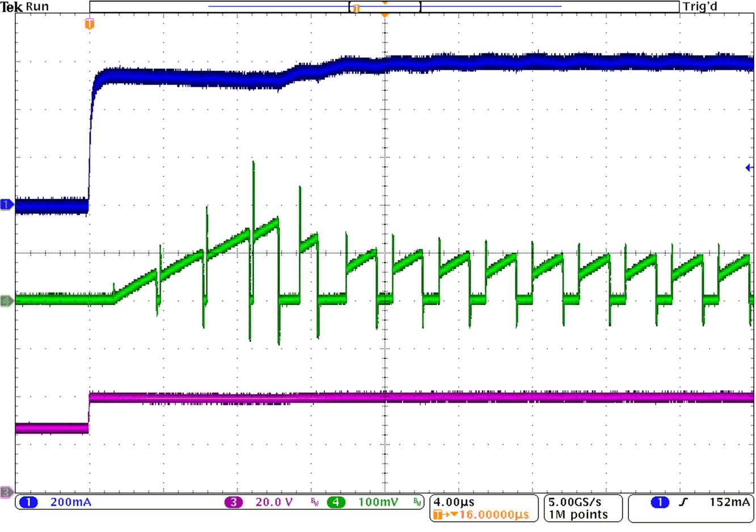Click the trigger level arrow on right edge
This screenshot has height=532, width=756.
[x=749, y=167]
